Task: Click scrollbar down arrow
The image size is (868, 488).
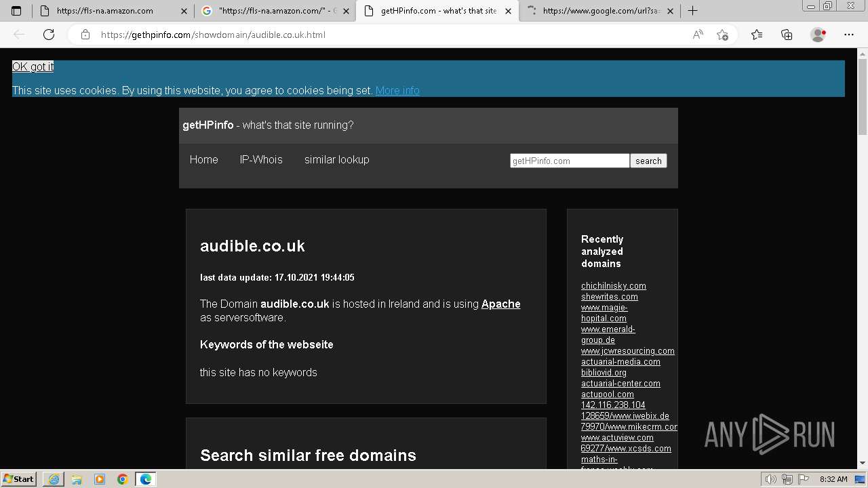Action: (863, 464)
